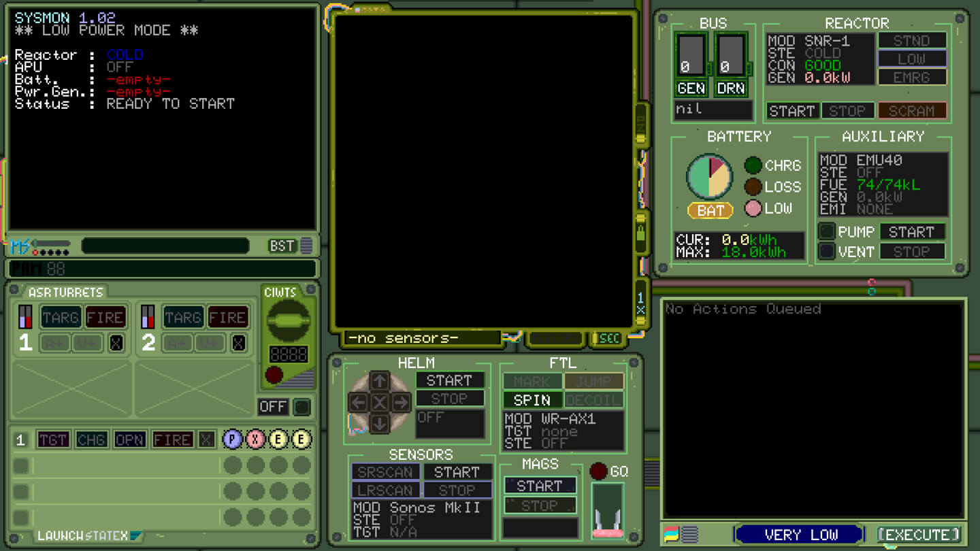
Task: Click the pink X circle indicator
Action: pyautogui.click(x=255, y=439)
